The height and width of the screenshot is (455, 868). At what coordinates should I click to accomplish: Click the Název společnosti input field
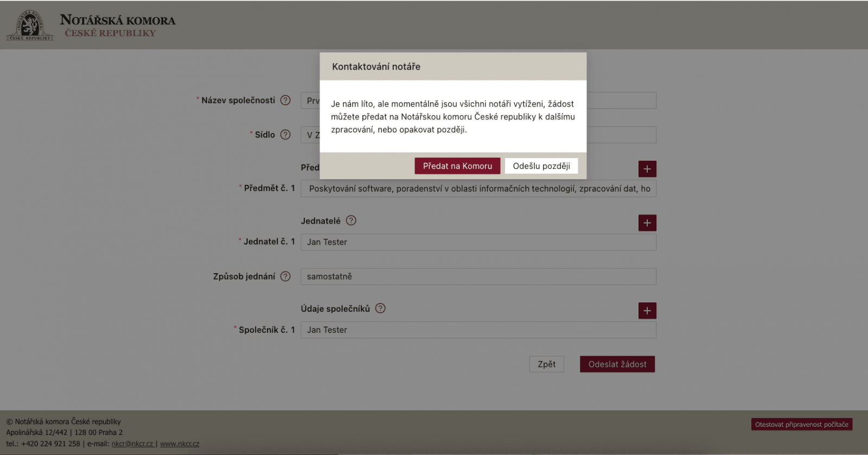(x=478, y=100)
